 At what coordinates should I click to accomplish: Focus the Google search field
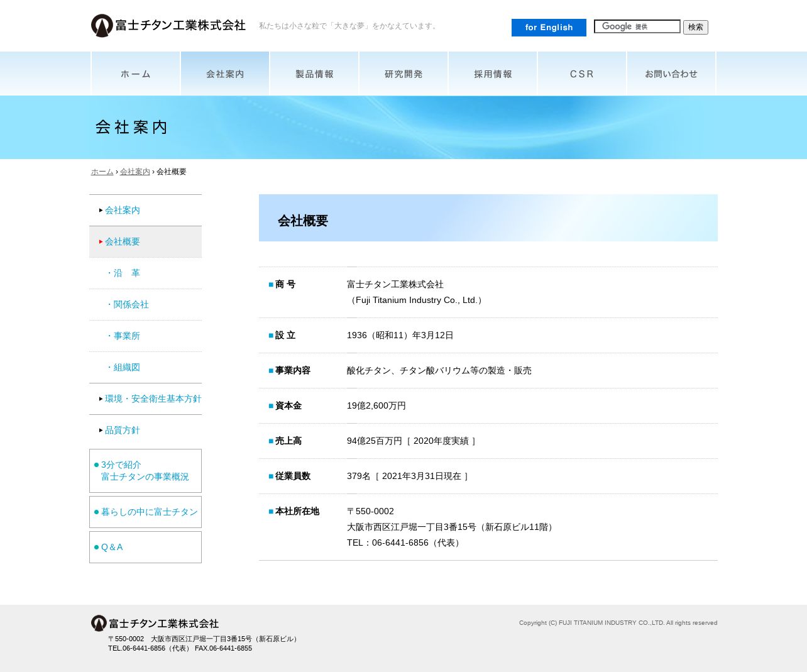[637, 26]
